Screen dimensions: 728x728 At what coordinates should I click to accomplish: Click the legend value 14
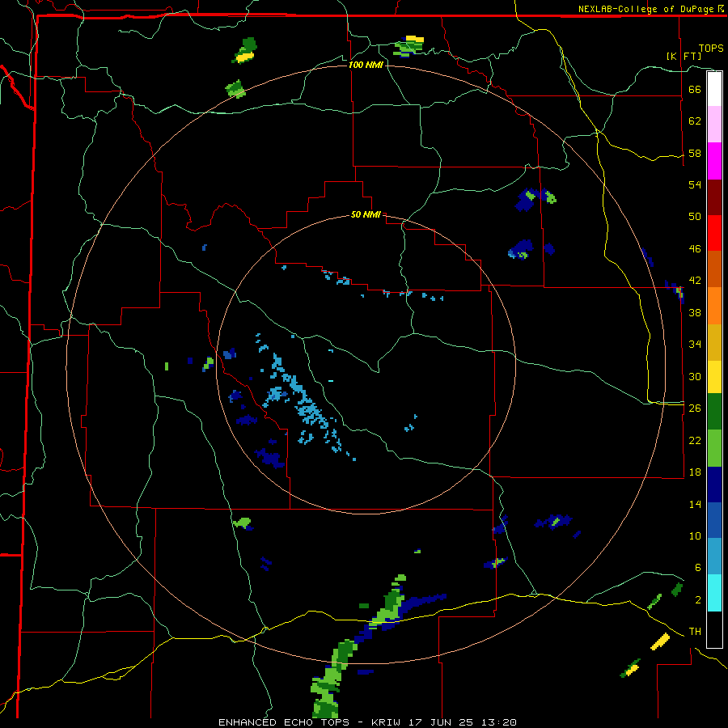coord(695,504)
